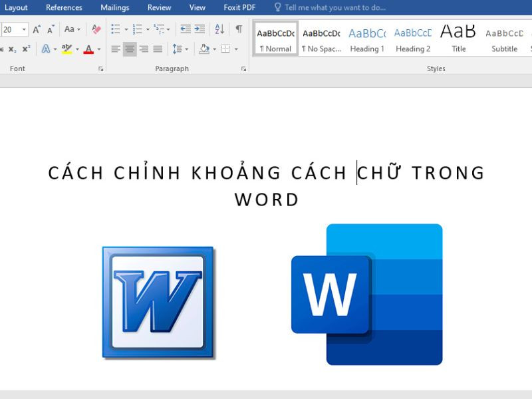
Task: Open the multilevel list dropdown arrow
Action: point(168,30)
